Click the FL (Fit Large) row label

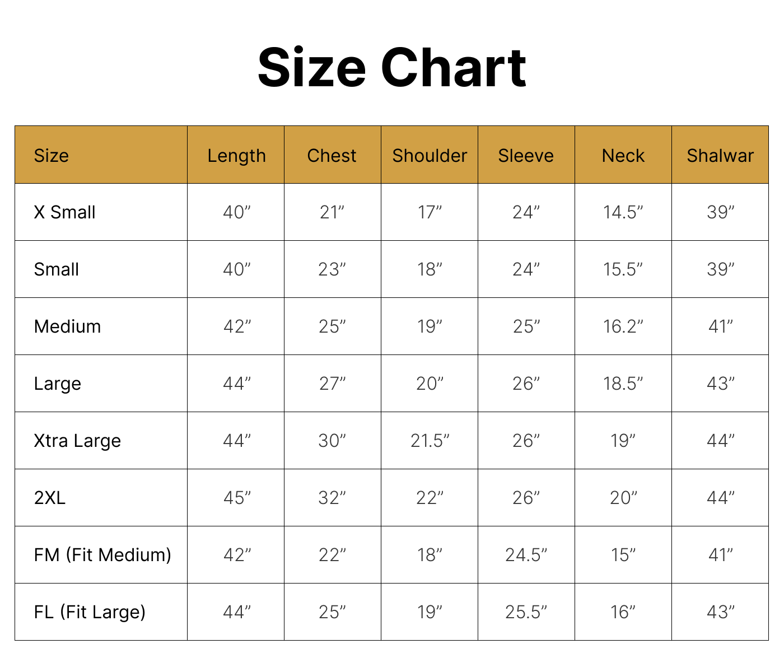(x=90, y=612)
